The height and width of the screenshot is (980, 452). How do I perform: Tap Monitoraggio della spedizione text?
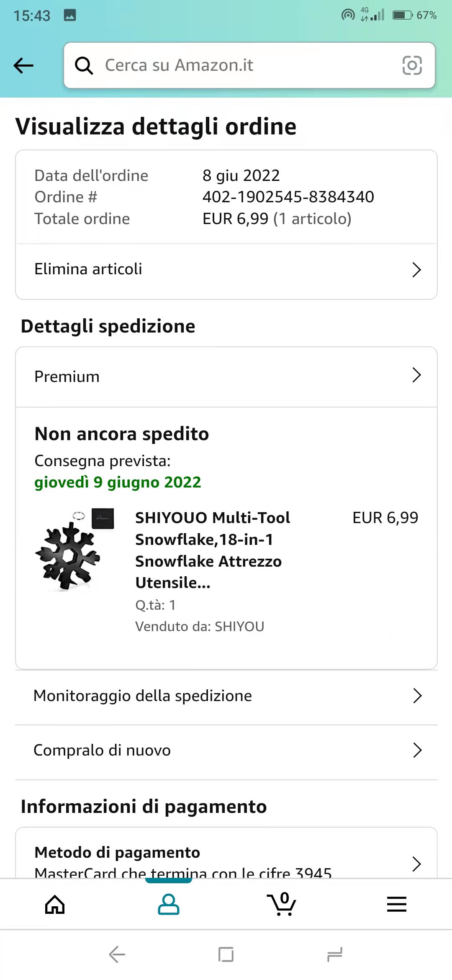[143, 696]
